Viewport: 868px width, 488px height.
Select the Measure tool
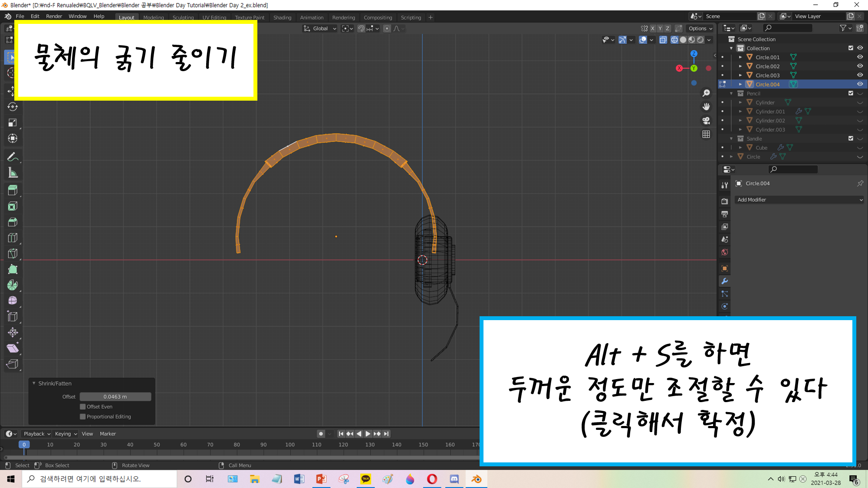[13, 173]
